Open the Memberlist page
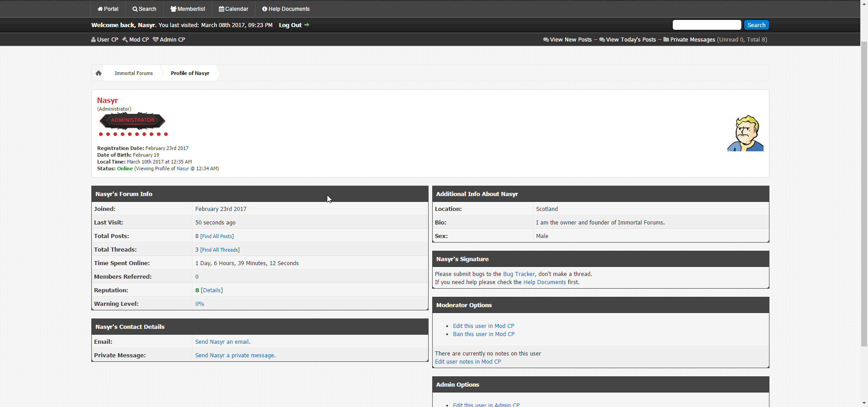This screenshot has height=407, width=868. pos(188,9)
